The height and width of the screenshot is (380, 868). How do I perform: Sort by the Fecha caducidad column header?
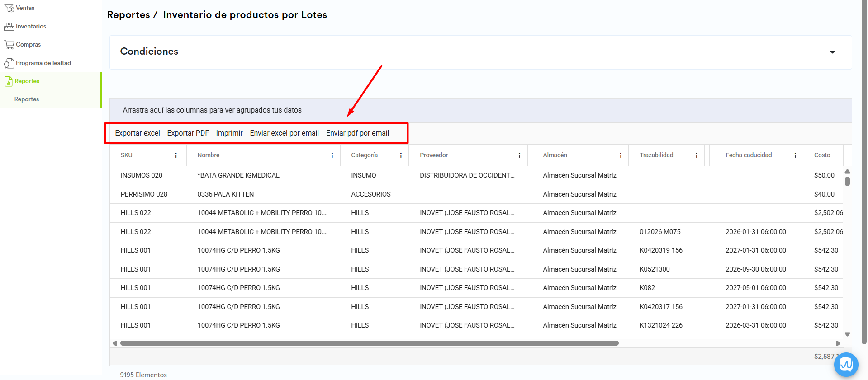(749, 155)
